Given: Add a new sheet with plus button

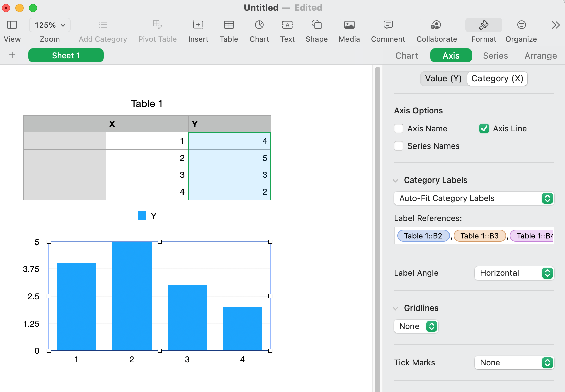Looking at the screenshot, I should [12, 55].
